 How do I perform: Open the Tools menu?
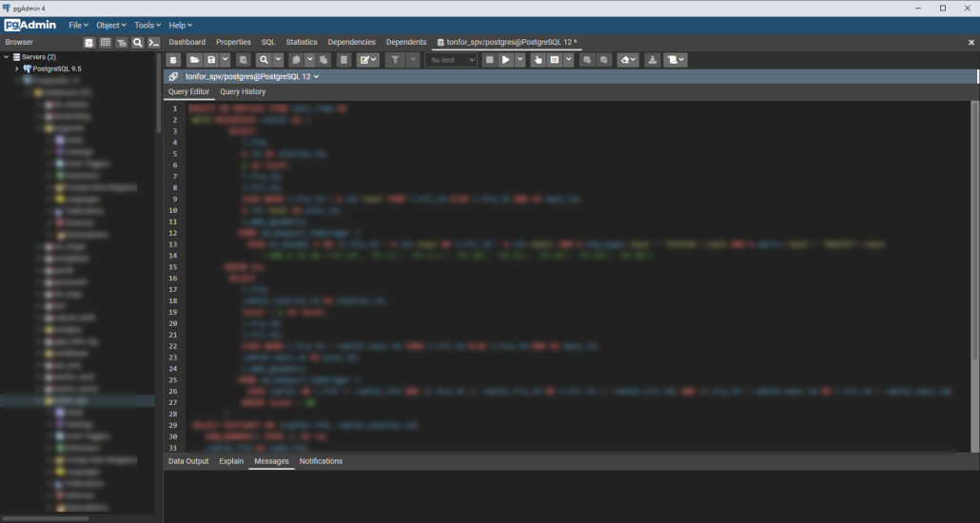tap(147, 25)
